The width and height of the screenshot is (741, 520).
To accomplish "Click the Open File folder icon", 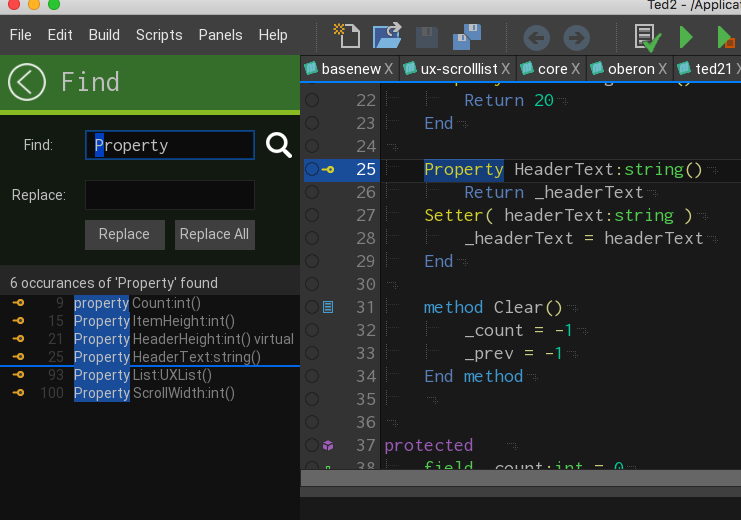I will 387,36.
